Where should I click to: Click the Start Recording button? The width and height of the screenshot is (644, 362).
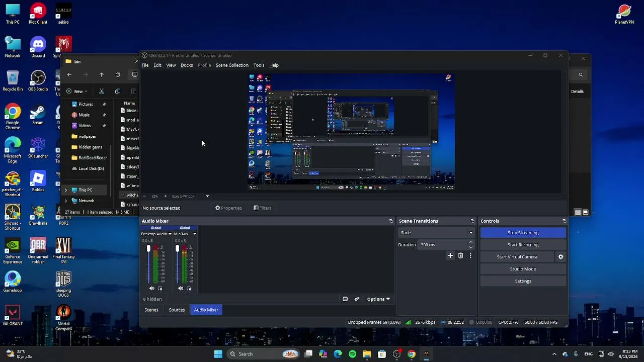(x=523, y=245)
